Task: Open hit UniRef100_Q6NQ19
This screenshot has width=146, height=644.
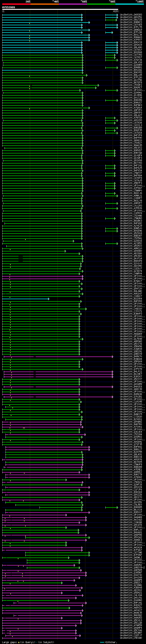Action: 131,30
